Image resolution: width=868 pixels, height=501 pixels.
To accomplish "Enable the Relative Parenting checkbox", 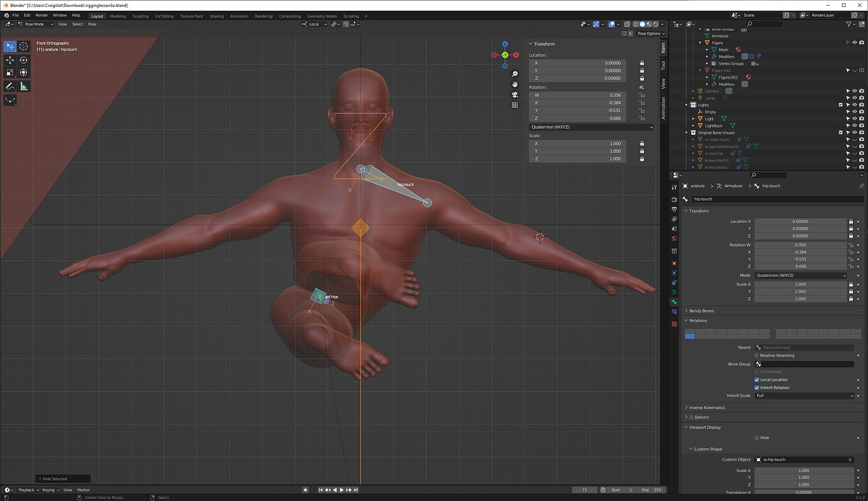I will coord(757,356).
